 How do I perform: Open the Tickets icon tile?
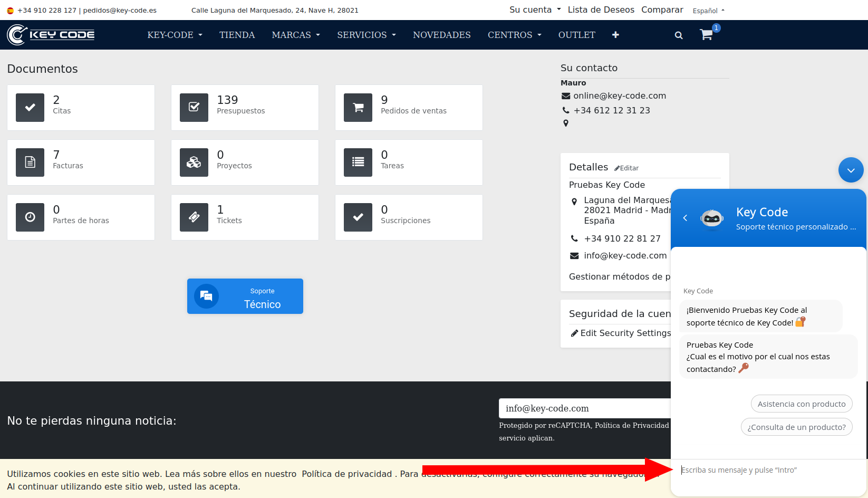(194, 217)
